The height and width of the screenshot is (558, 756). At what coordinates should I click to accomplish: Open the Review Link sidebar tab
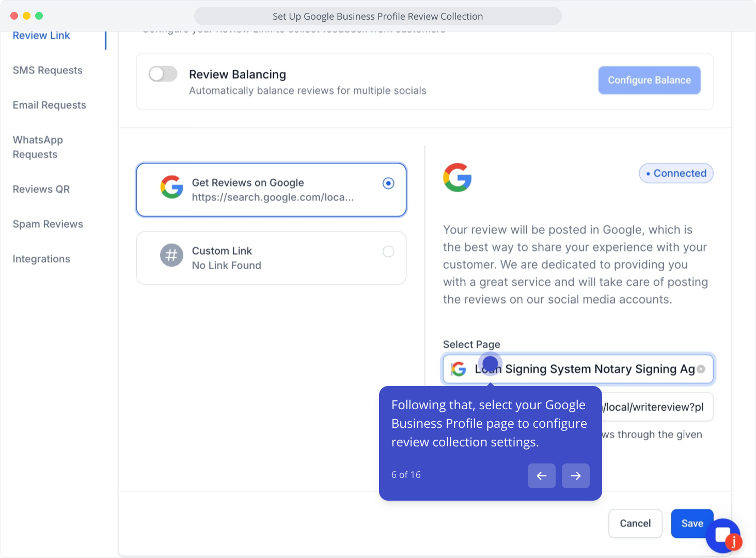tap(41, 36)
